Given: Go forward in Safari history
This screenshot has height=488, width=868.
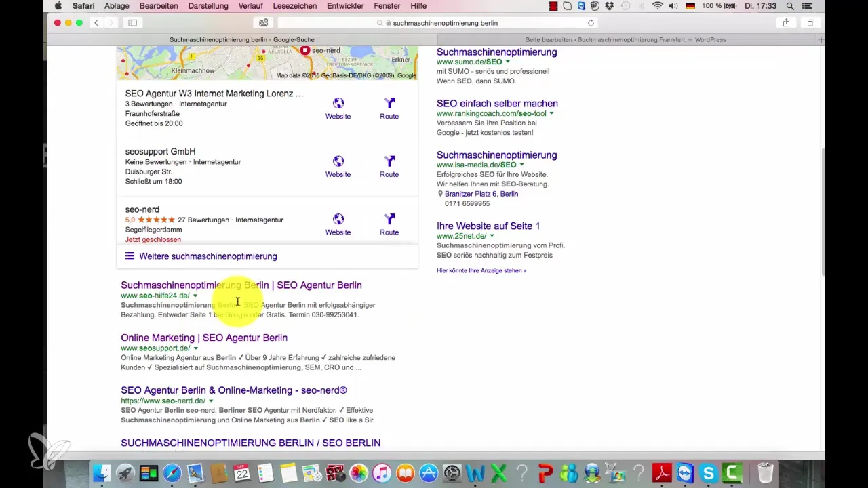Looking at the screenshot, I should point(111,22).
